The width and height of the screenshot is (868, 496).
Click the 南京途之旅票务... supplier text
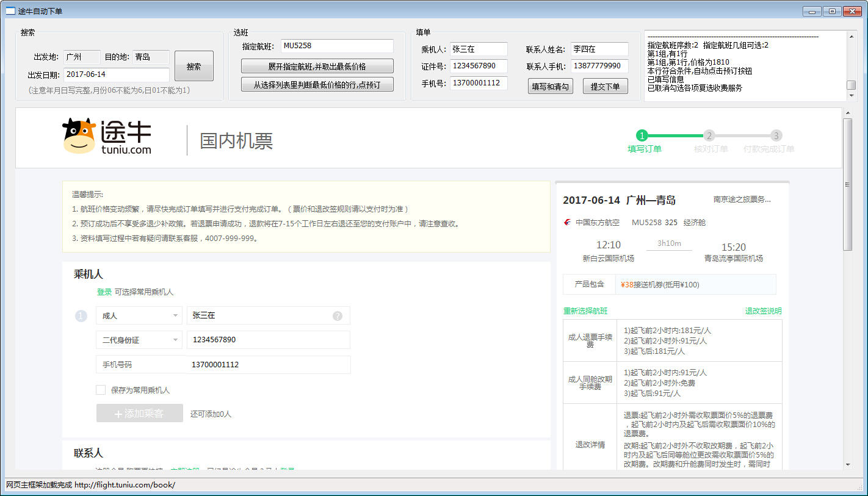[742, 199]
